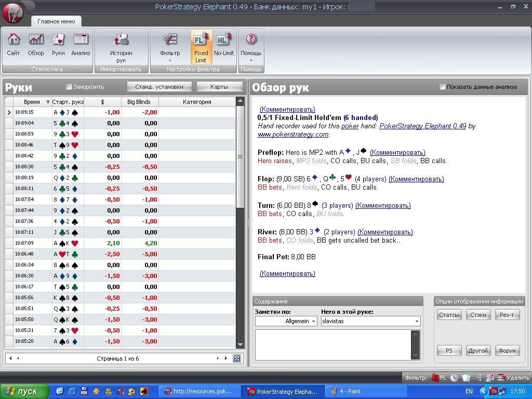Screen dimensions: 532x399
Task: Toggle the Заморозить checkbox
Action: 69,87
